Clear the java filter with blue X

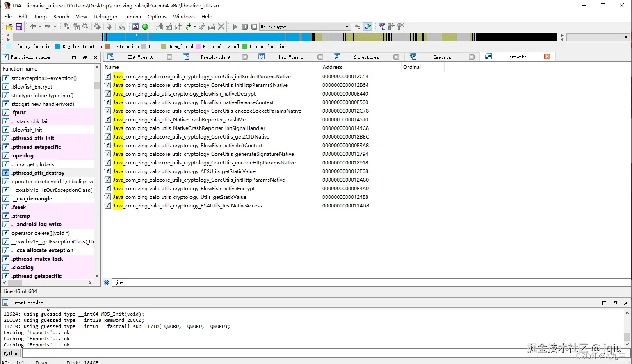click(x=107, y=283)
